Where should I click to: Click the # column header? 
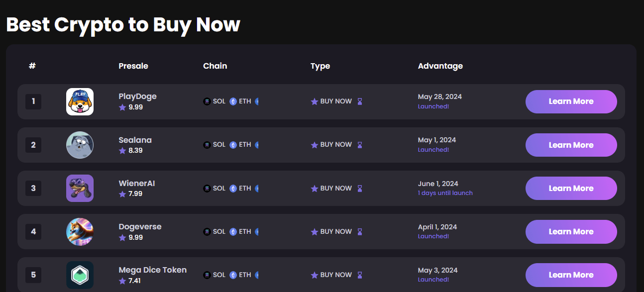[x=32, y=66]
